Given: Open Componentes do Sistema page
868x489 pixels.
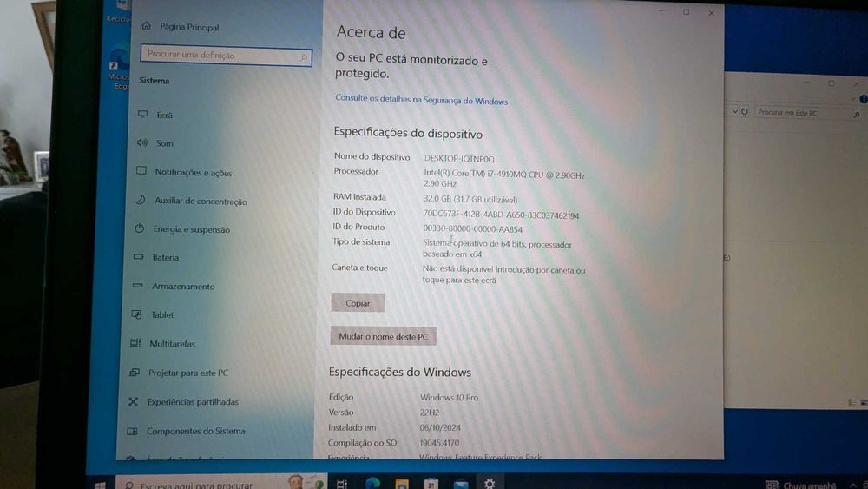Looking at the screenshot, I should click(195, 431).
